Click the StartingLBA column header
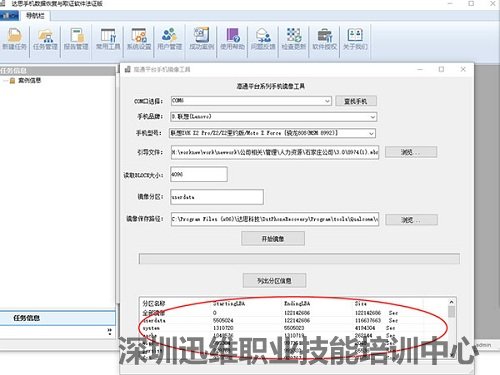The height and width of the screenshot is (375, 500). tap(229, 304)
